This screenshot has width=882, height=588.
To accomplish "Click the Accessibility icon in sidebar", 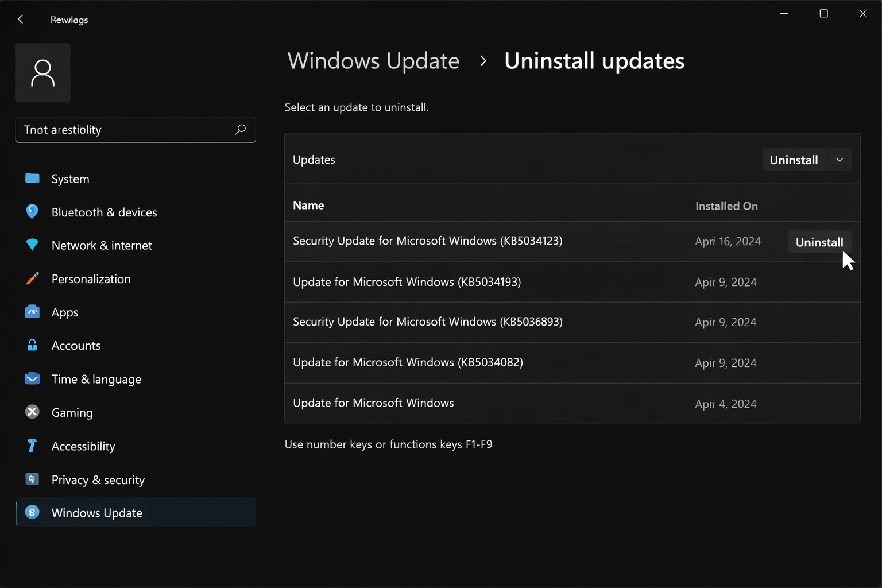I will [x=32, y=446].
